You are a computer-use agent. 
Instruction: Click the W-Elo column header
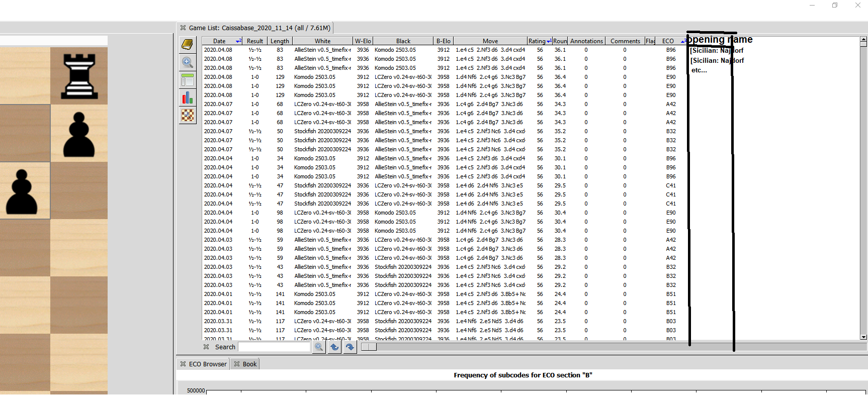(x=363, y=41)
